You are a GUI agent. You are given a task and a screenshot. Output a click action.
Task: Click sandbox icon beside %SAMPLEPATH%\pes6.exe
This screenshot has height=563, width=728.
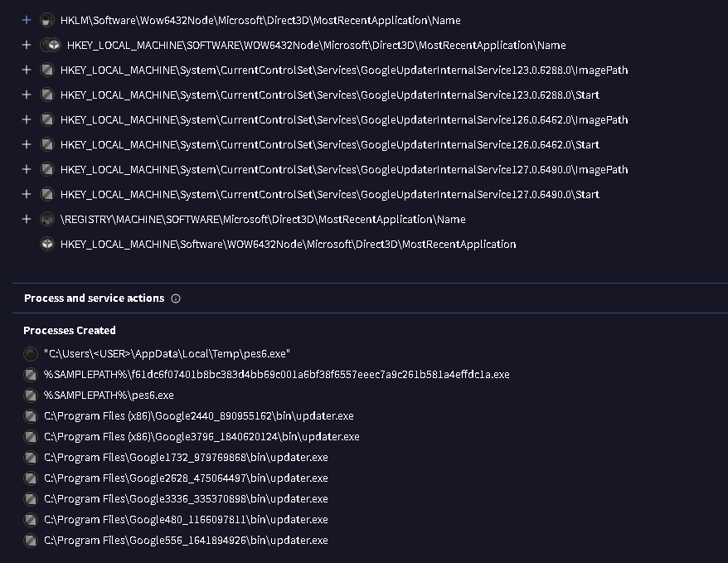tap(31, 396)
